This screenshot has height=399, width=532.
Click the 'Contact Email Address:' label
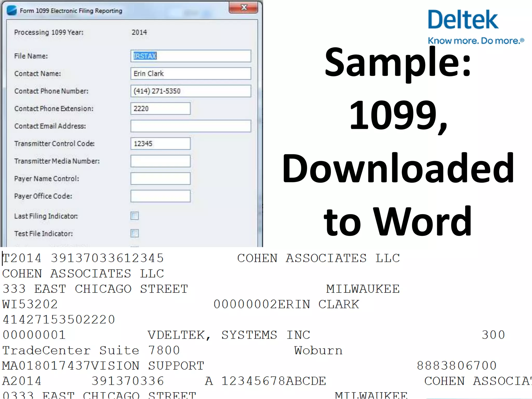coord(50,126)
